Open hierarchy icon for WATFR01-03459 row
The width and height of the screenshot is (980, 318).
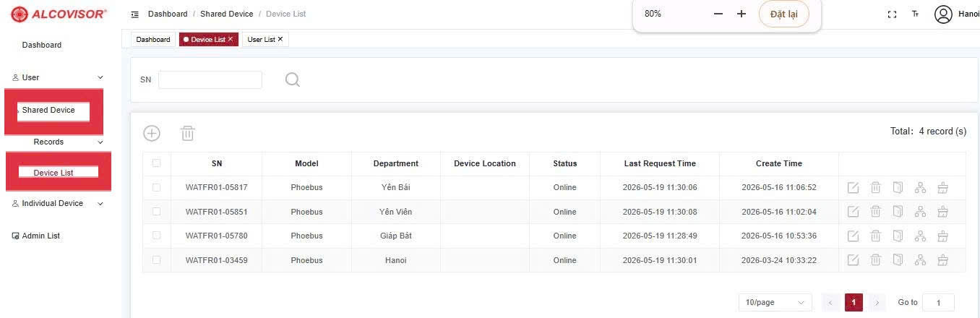920,260
